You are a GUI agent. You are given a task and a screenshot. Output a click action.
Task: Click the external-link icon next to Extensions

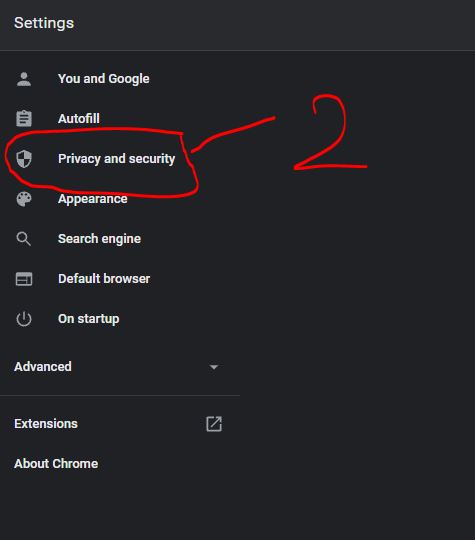point(214,424)
